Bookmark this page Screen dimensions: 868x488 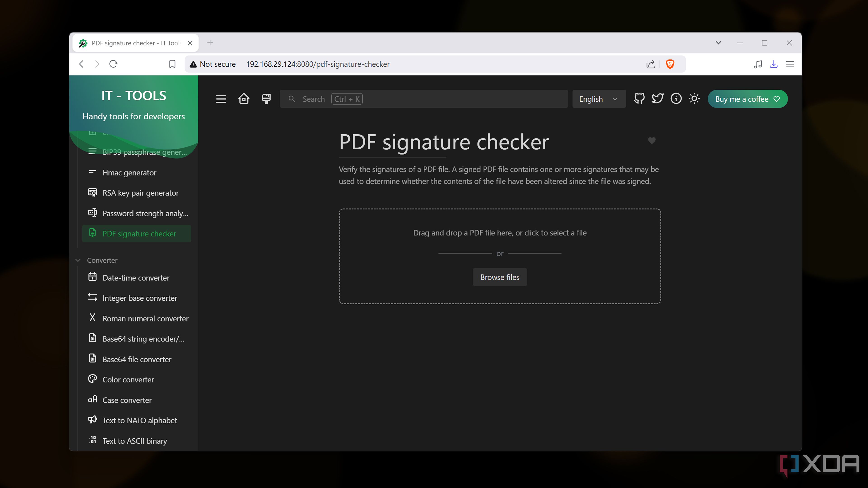[x=172, y=64]
